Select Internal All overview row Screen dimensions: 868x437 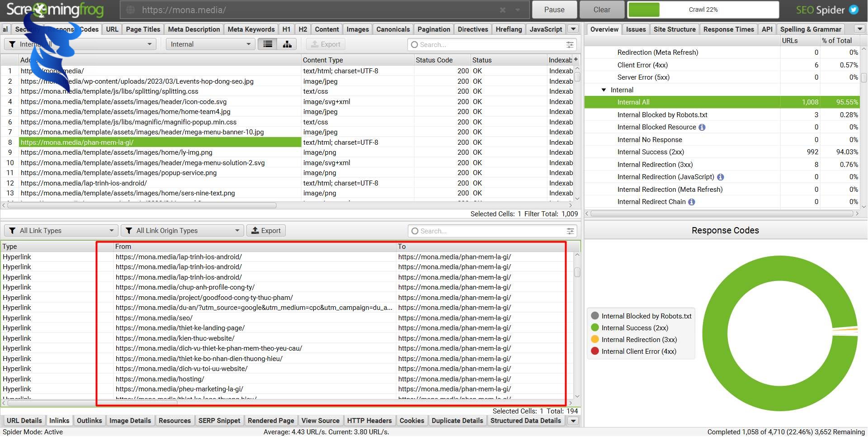pos(722,102)
